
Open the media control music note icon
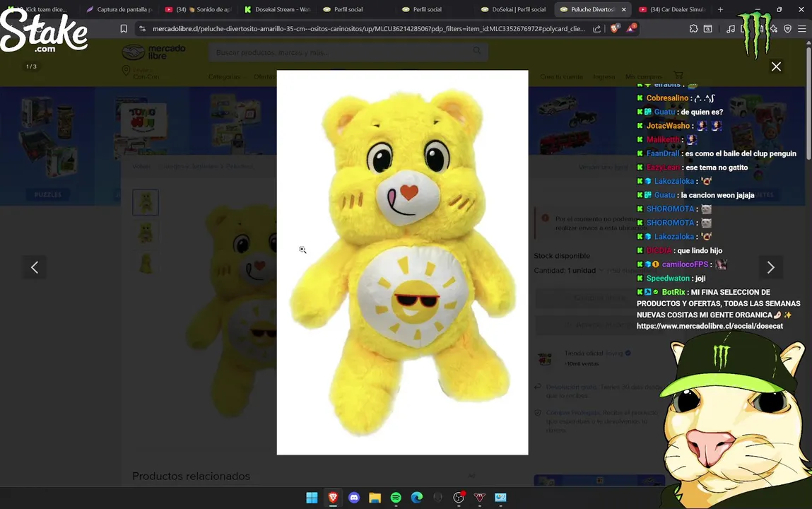[730, 29]
